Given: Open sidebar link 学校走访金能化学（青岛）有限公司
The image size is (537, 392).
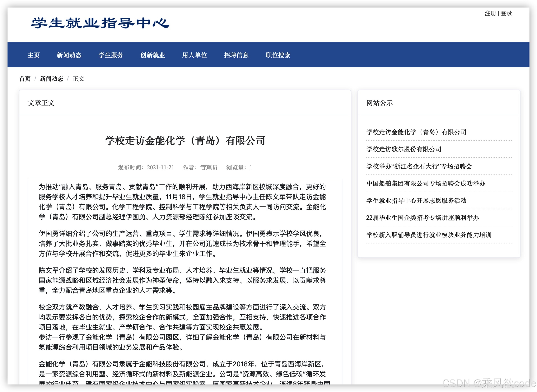Looking at the screenshot, I should [416, 132].
